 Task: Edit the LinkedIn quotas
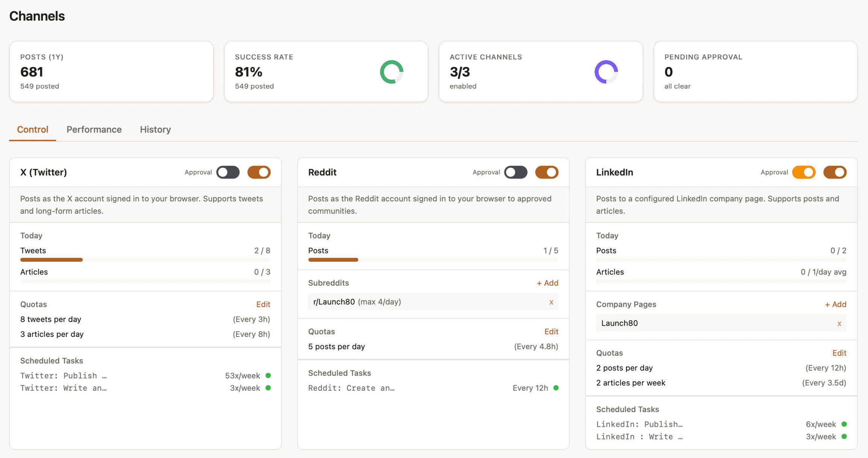839,353
